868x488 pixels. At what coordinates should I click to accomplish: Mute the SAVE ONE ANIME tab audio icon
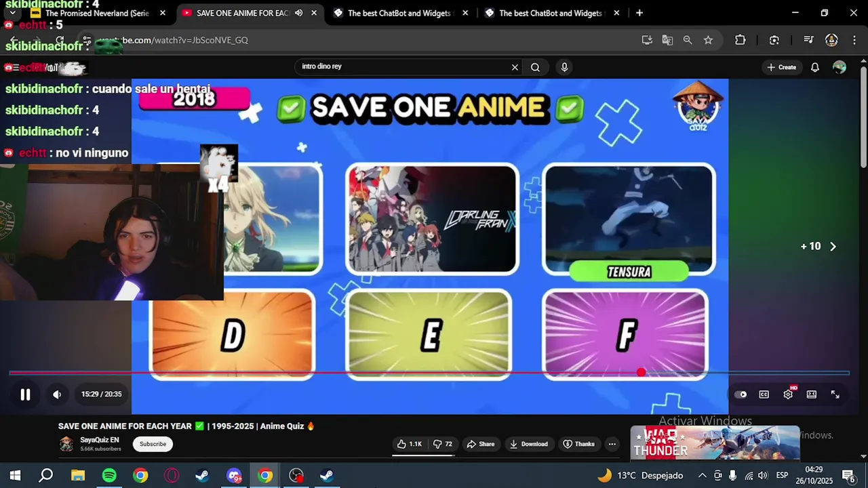(298, 13)
